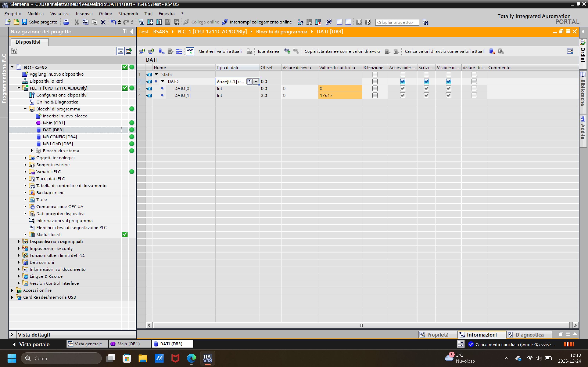The image size is (588, 367).
Task: Switch to Main (OB1) editor tab
Action: (129, 344)
